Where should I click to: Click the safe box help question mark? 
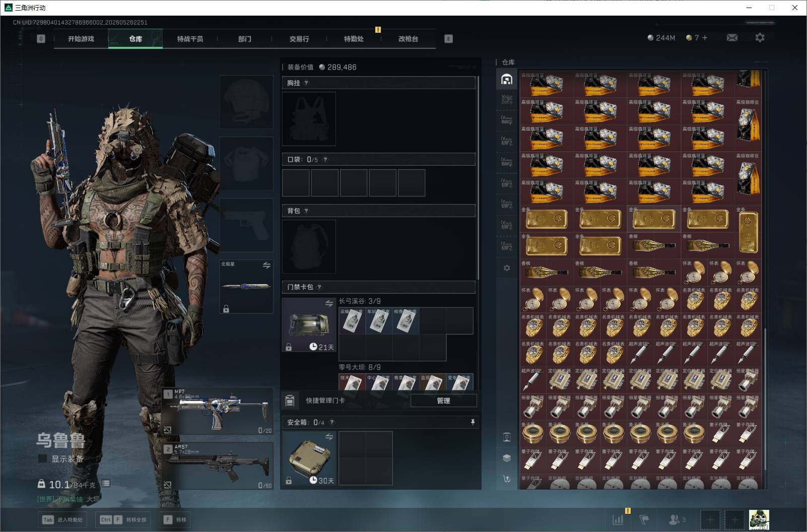point(331,423)
